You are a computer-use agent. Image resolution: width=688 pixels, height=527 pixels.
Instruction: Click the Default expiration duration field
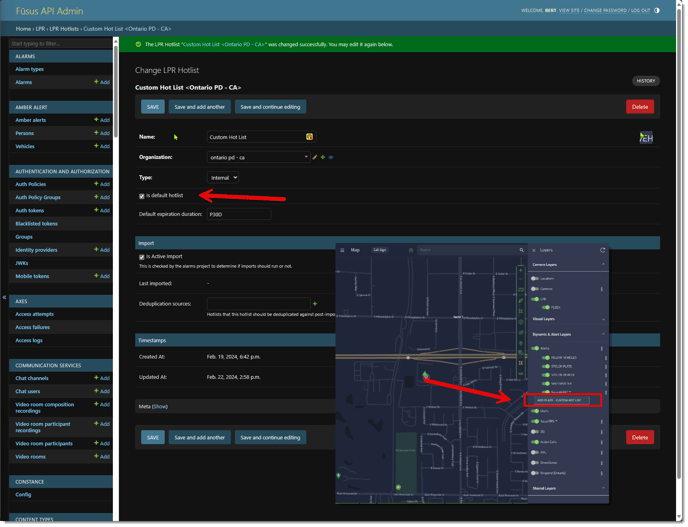coord(238,214)
